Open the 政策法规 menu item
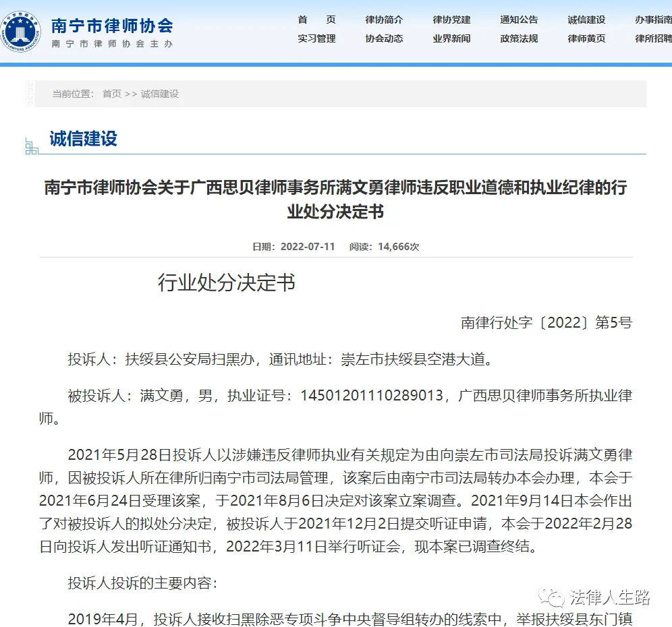 pos(519,38)
